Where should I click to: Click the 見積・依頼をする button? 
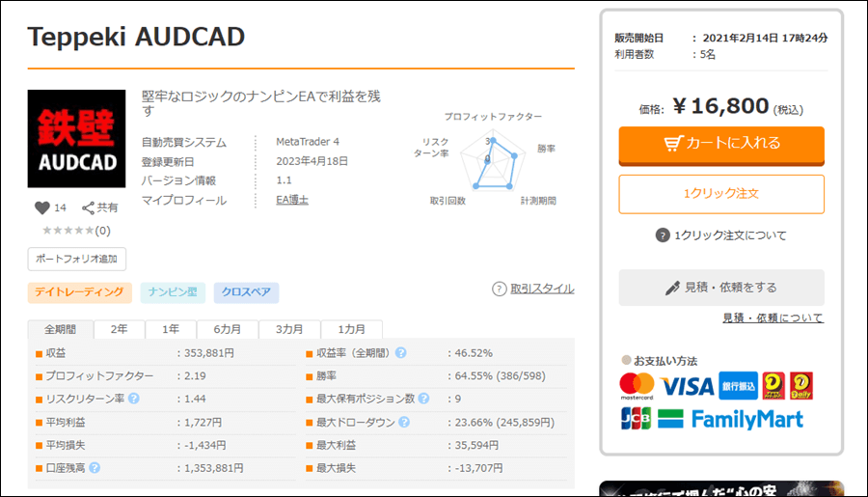721,288
